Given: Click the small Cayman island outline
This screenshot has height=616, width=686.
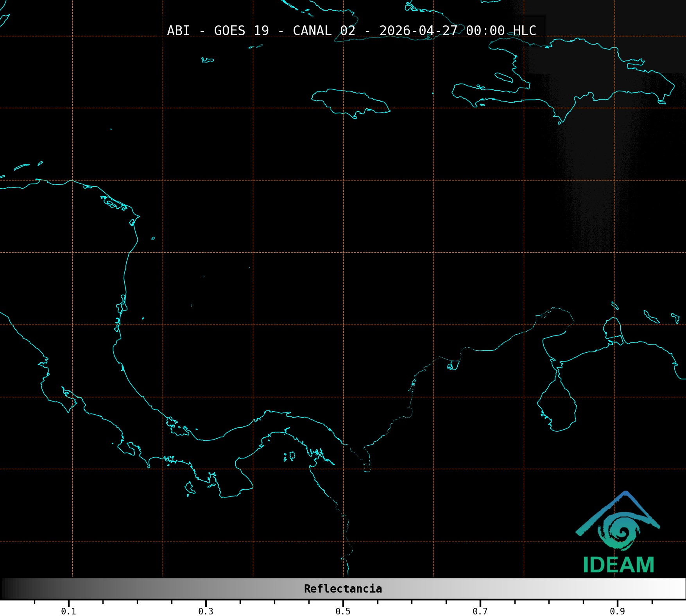Looking at the screenshot, I should 207,60.
